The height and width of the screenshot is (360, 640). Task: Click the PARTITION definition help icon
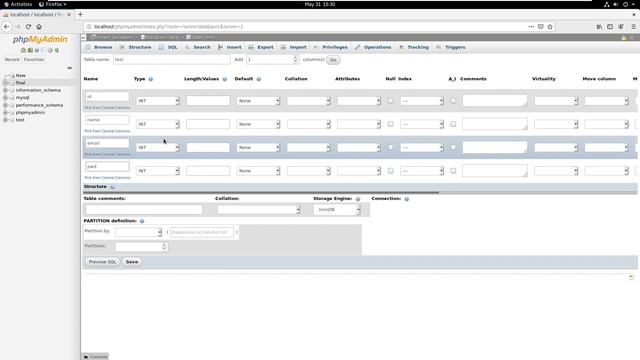tap(142, 221)
